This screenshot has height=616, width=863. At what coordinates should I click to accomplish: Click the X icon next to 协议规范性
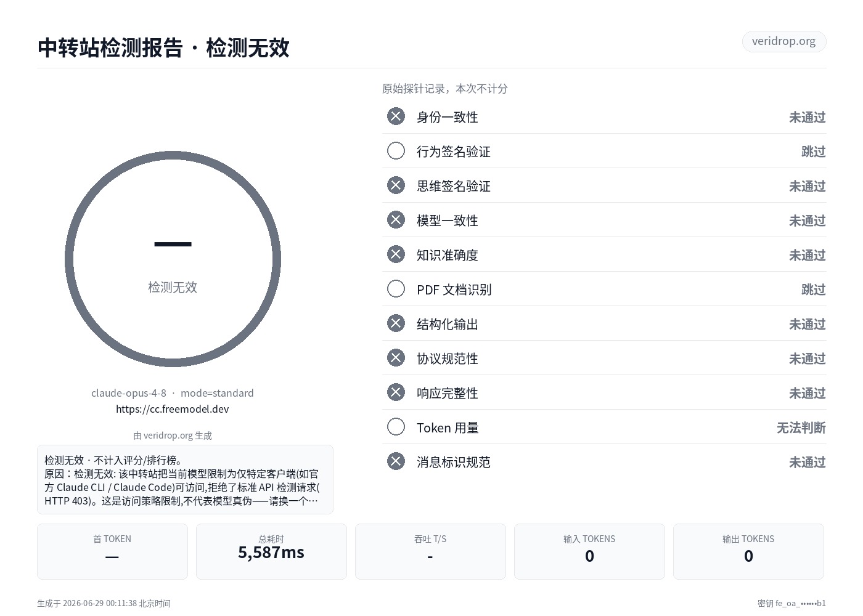[396, 358]
